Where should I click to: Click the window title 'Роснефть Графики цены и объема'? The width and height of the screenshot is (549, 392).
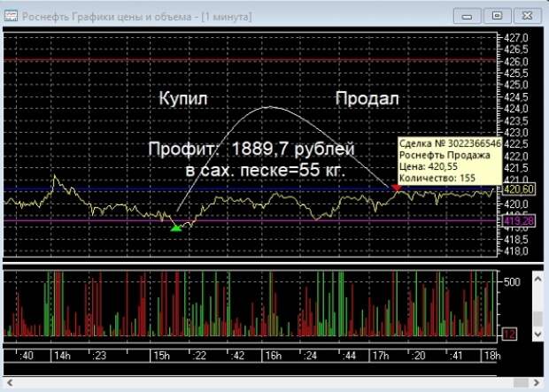(107, 17)
